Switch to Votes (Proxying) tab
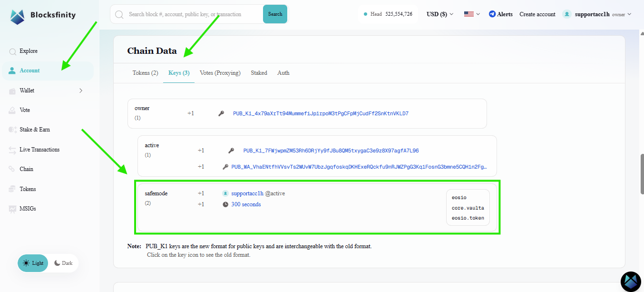 pyautogui.click(x=220, y=73)
